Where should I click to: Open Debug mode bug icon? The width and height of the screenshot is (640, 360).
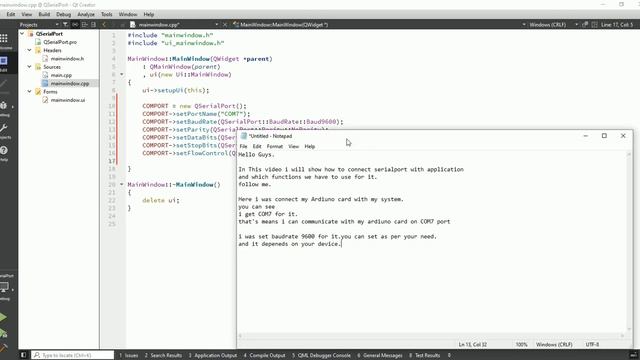coord(4,106)
